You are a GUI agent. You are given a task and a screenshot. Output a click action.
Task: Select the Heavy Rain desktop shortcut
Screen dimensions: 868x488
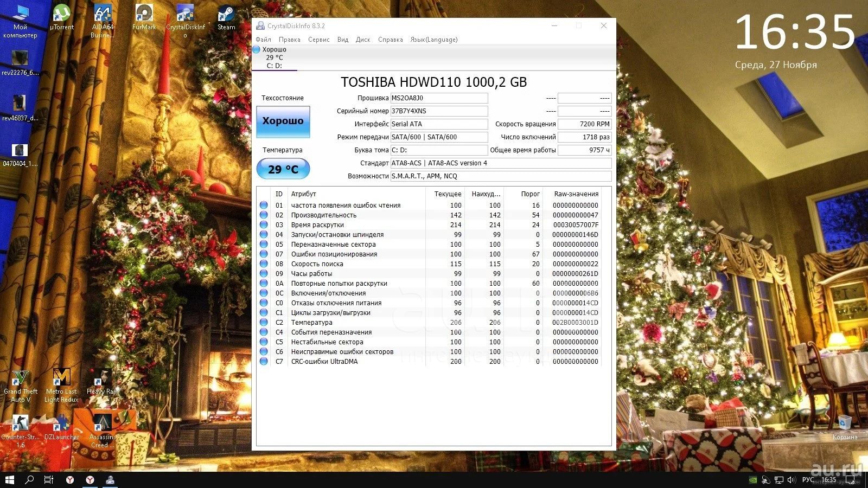point(103,382)
